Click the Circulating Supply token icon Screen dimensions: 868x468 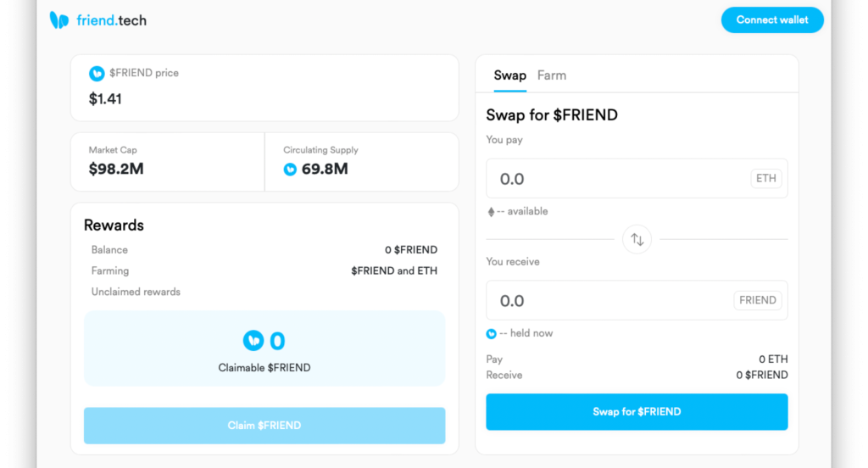click(x=290, y=170)
